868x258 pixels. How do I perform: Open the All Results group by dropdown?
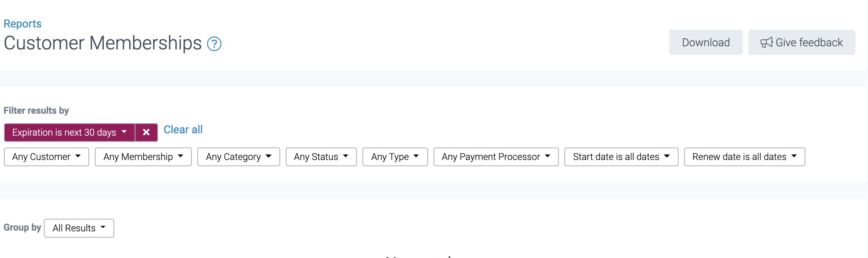(x=79, y=228)
